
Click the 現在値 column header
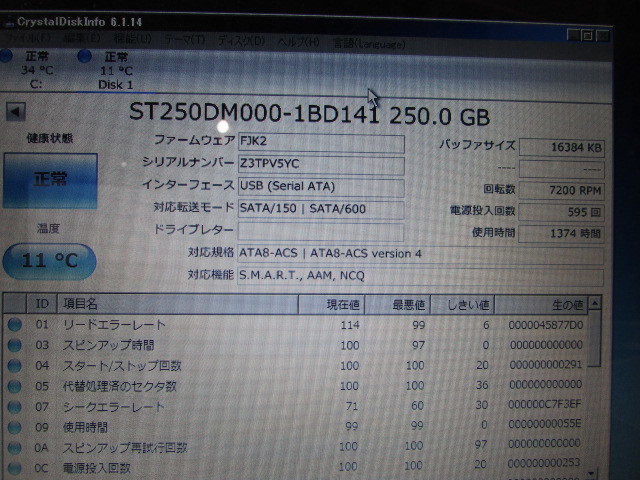coord(331,304)
